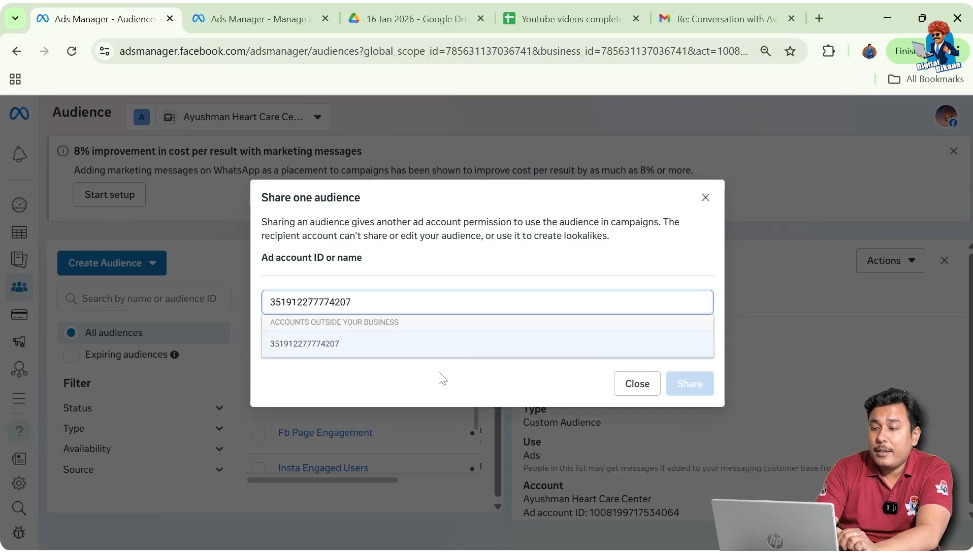This screenshot has height=553, width=973.
Task: View site information icon in address bar
Action: point(104,52)
